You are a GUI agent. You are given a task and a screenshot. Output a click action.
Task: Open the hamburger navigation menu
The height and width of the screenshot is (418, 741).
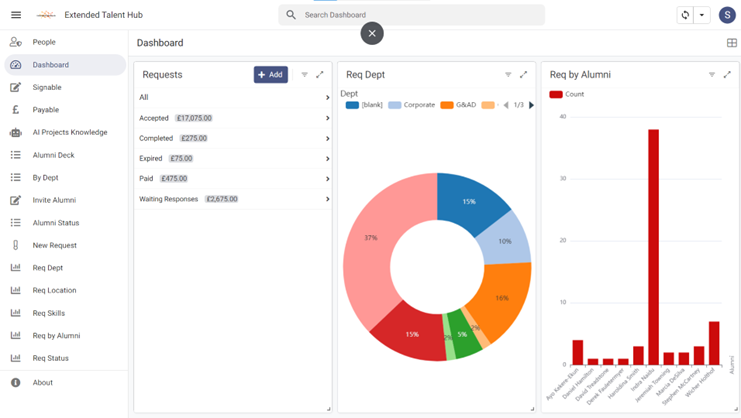click(16, 15)
